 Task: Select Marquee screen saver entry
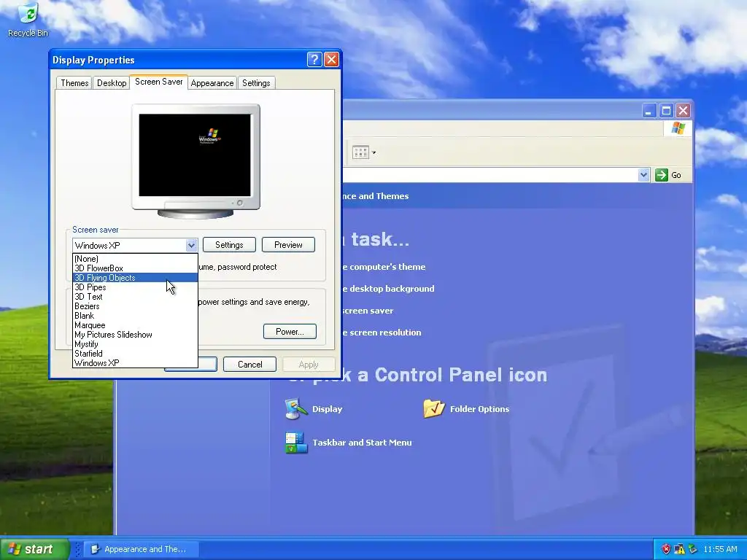tap(135, 325)
